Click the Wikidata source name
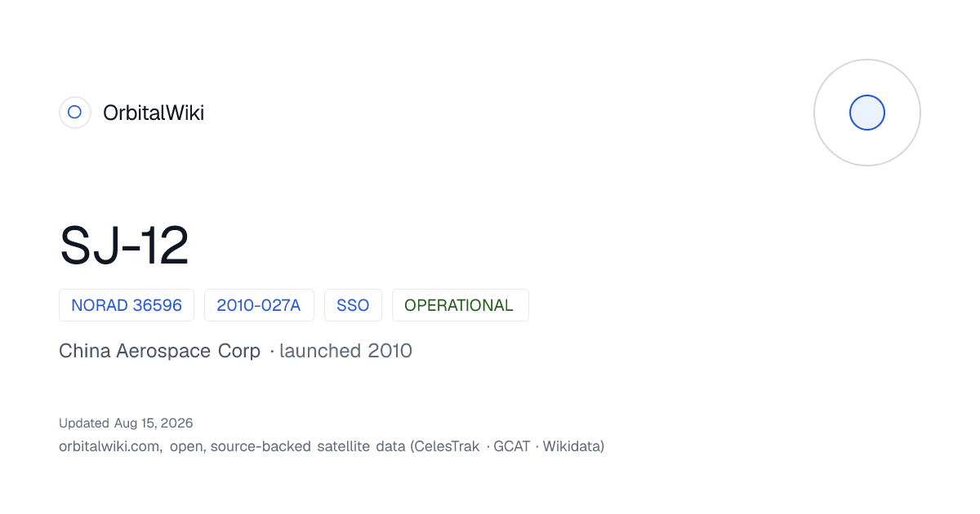 [x=572, y=446]
